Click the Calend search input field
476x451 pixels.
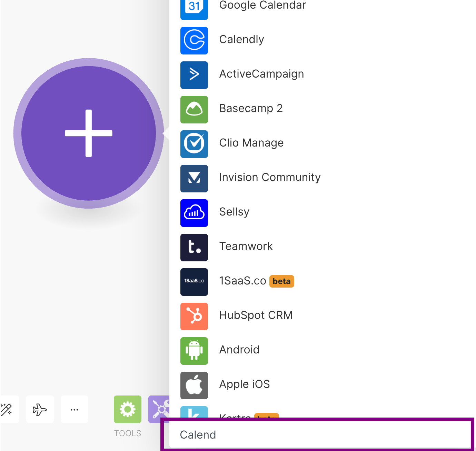[320, 434]
